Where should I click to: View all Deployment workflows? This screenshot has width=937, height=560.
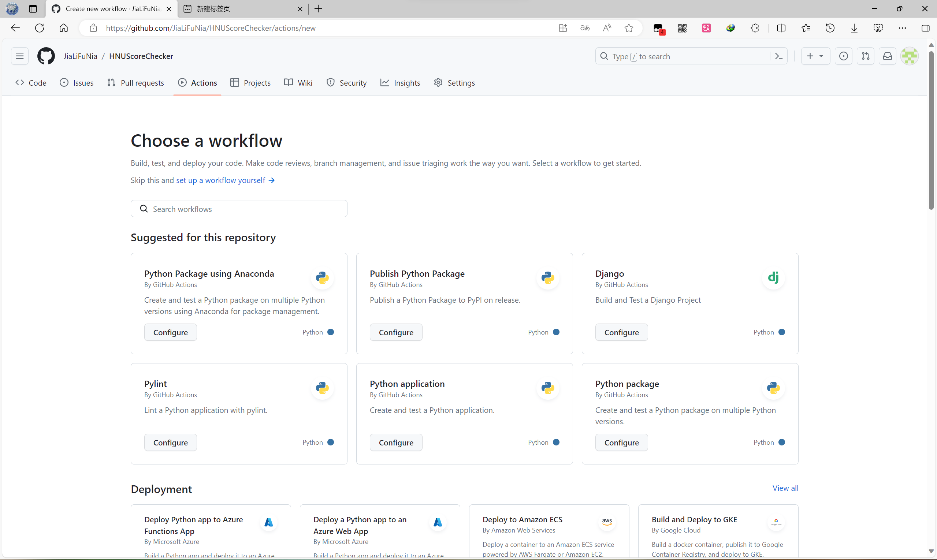click(x=785, y=488)
